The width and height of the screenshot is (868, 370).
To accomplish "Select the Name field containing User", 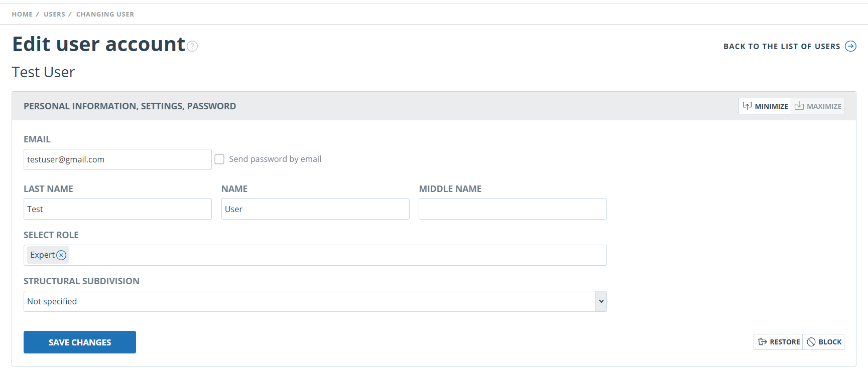I will 315,209.
